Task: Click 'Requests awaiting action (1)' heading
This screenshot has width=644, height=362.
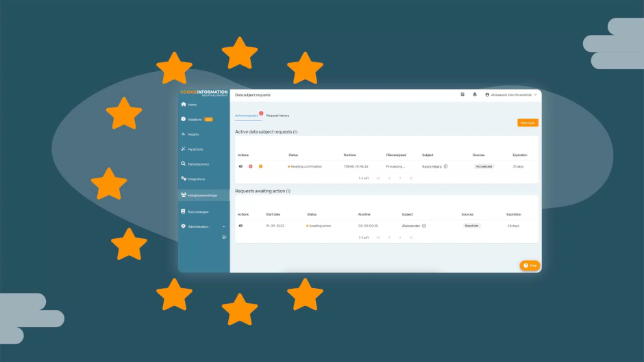Action: [x=262, y=191]
